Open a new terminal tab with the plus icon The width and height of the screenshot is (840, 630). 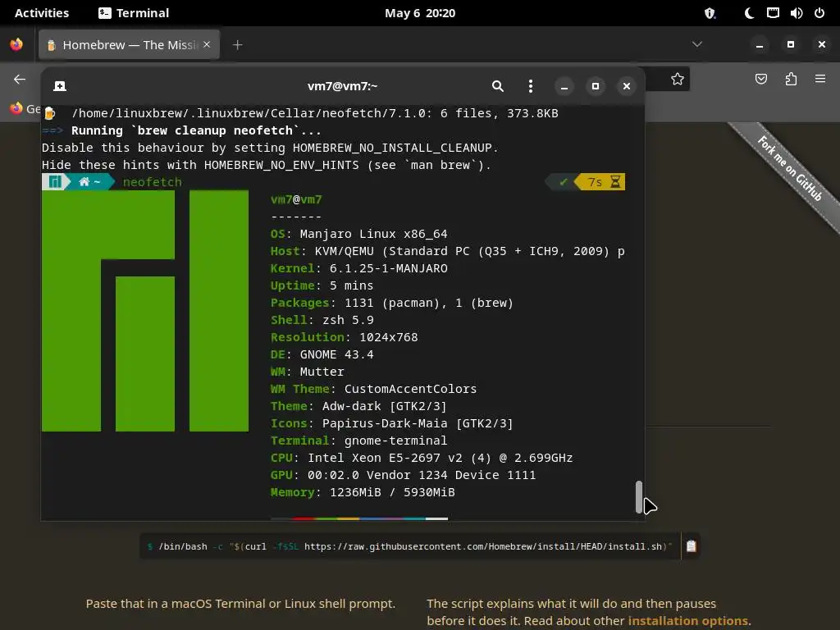pos(60,86)
